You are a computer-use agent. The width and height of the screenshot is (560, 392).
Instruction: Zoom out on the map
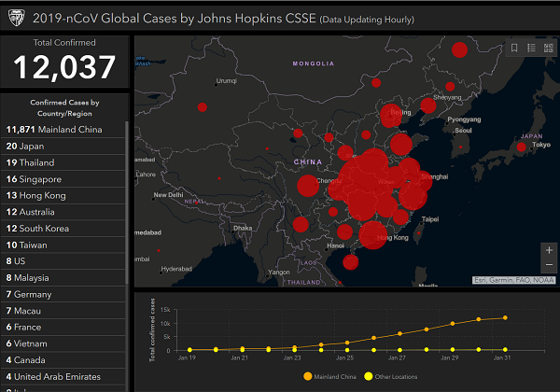(x=548, y=265)
